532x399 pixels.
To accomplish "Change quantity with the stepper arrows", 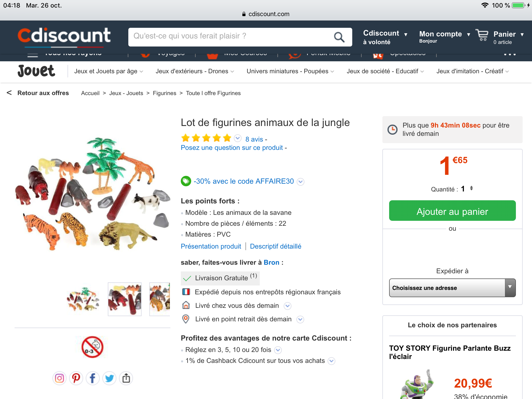I will pos(471,188).
